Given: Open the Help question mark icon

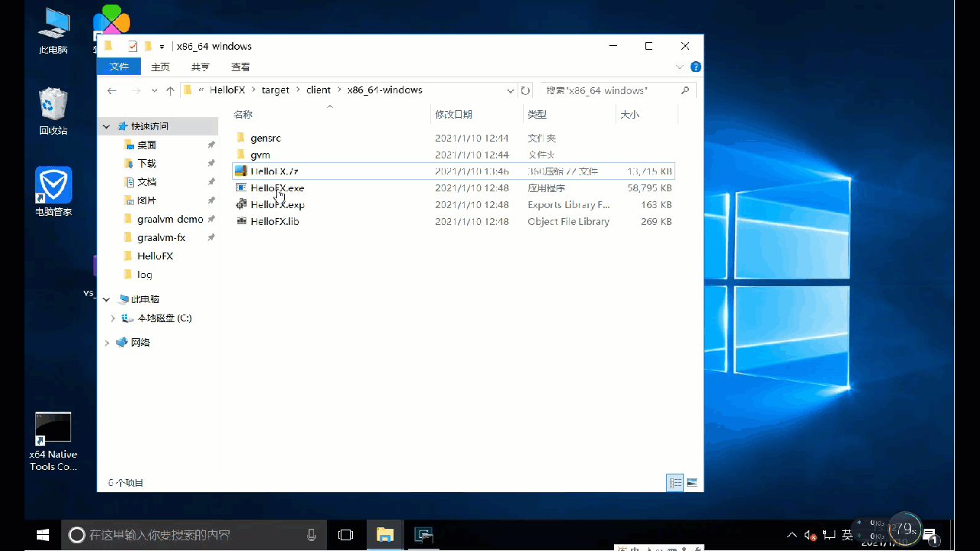Looking at the screenshot, I should point(695,67).
